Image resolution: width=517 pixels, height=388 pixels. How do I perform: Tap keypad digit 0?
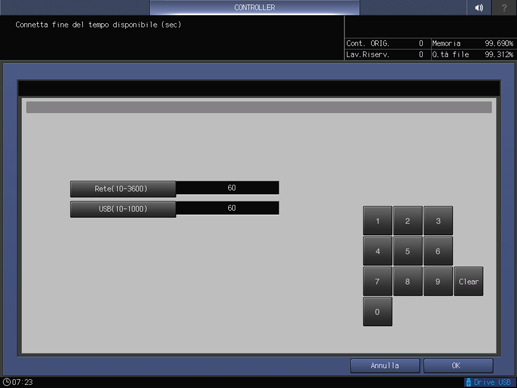pos(377,312)
